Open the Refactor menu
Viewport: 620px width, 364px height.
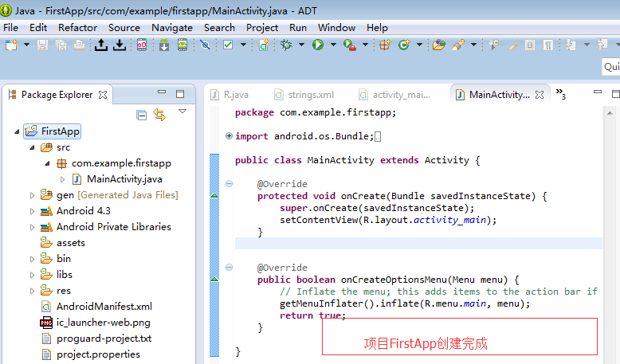click(77, 28)
